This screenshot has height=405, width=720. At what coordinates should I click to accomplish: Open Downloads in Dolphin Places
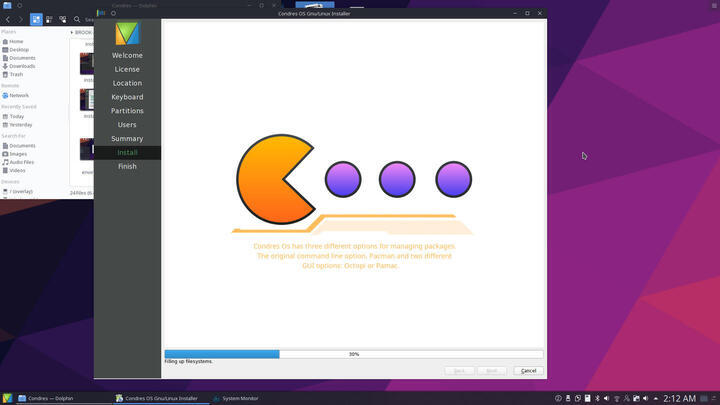point(19,66)
